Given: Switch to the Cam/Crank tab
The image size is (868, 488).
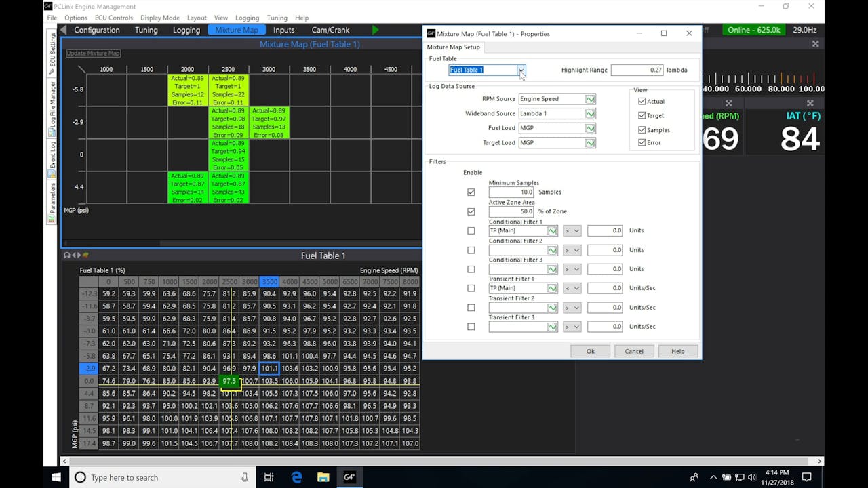Looking at the screenshot, I should (x=330, y=29).
